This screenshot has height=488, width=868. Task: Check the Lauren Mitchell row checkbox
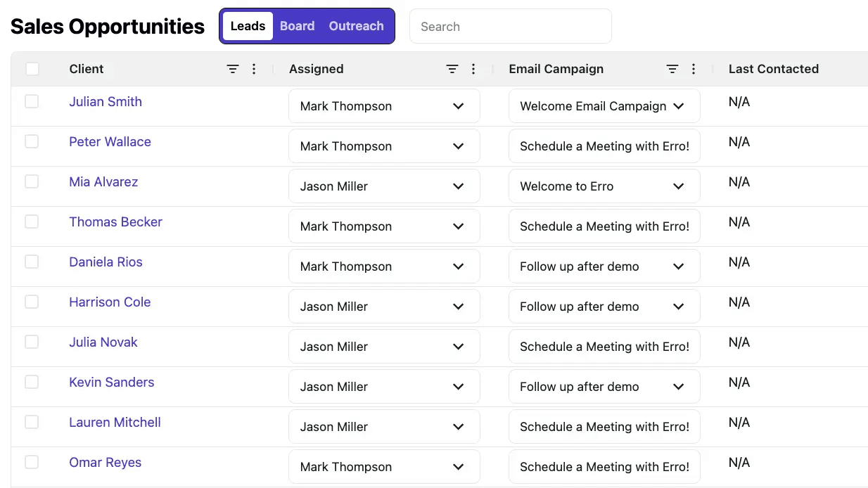(32, 422)
